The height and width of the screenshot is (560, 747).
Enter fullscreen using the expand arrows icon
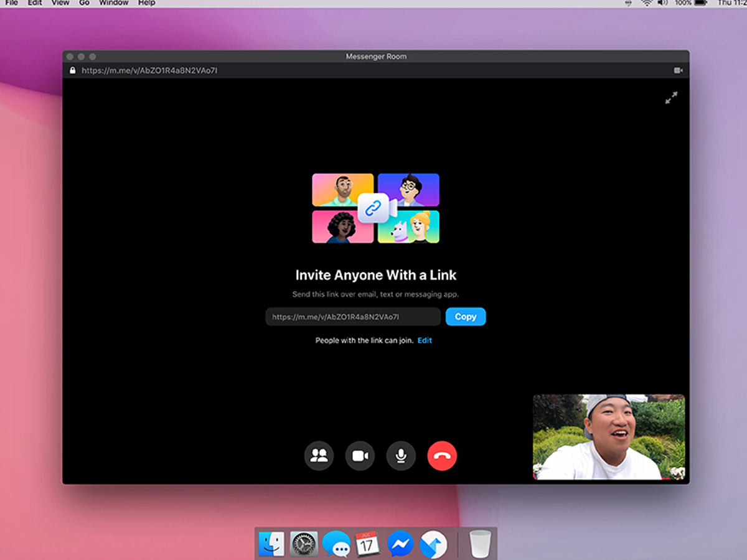(x=671, y=98)
